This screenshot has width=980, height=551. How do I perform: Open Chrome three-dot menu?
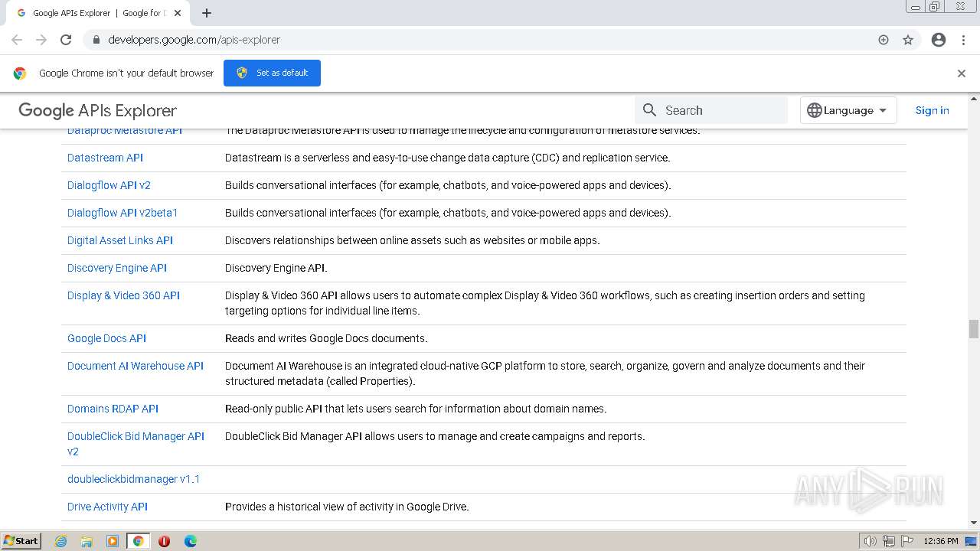click(x=963, y=40)
